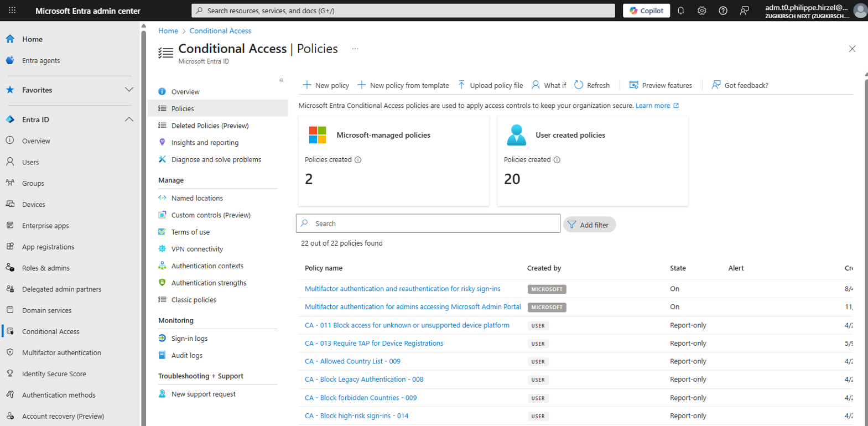This screenshot has width=868, height=426.
Task: Click the Learn more link
Action: click(x=653, y=106)
